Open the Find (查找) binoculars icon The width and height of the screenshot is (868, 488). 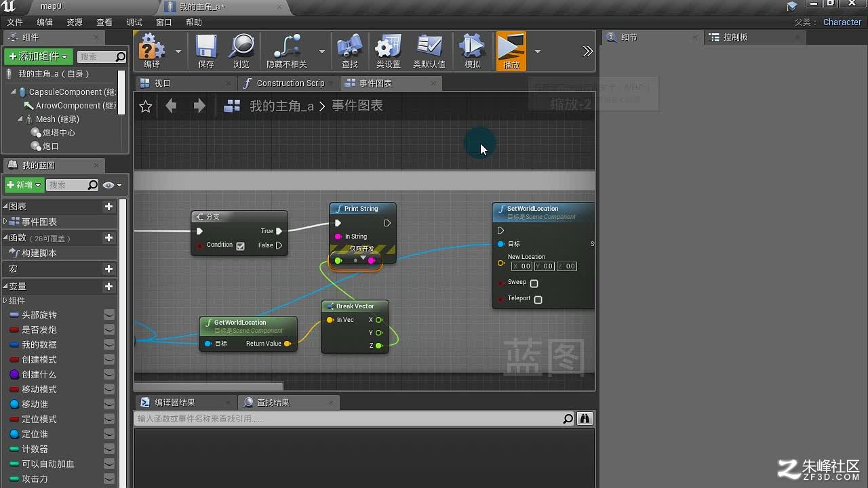point(349,47)
